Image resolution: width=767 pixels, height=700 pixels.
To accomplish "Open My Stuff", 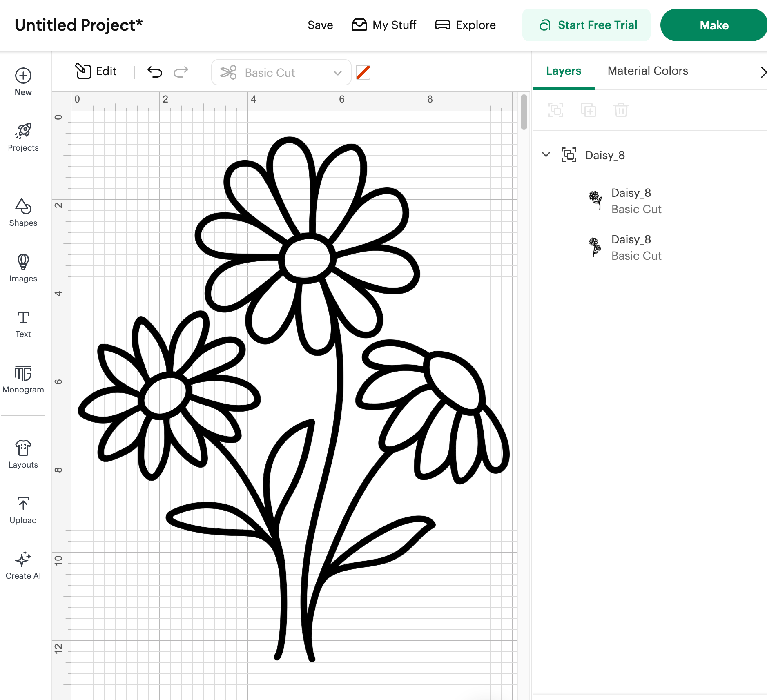I will [384, 25].
